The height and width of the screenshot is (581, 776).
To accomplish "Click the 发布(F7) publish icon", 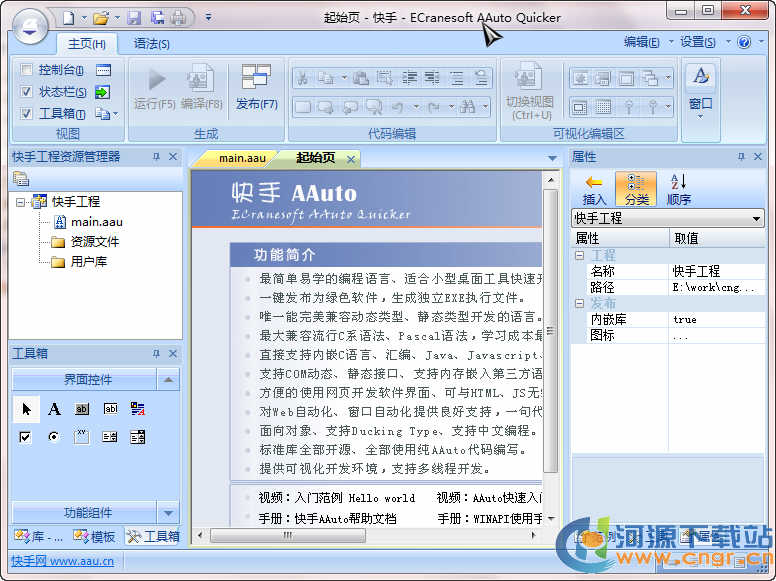I will tap(256, 79).
